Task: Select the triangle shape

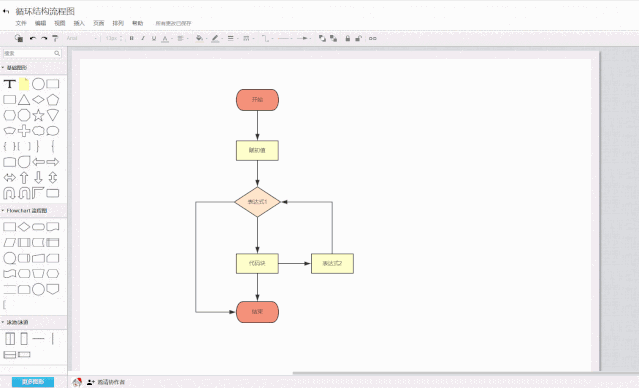Action: point(24,100)
